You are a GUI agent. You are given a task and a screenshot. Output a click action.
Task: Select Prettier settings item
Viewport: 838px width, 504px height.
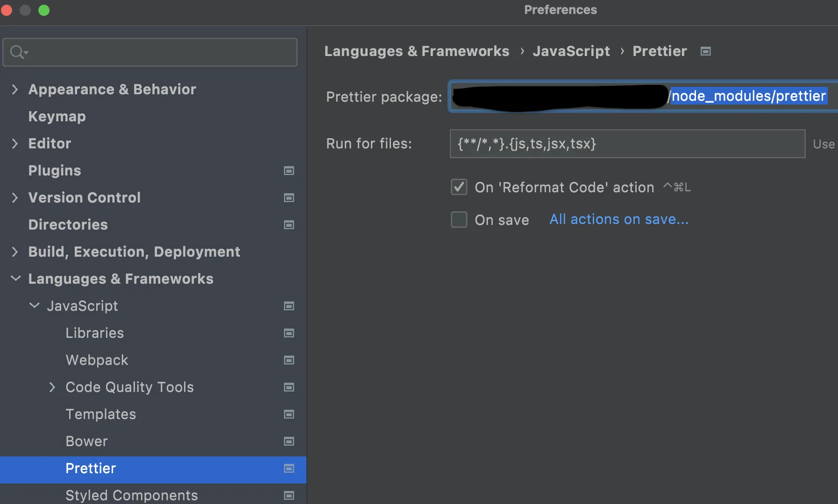pos(91,469)
